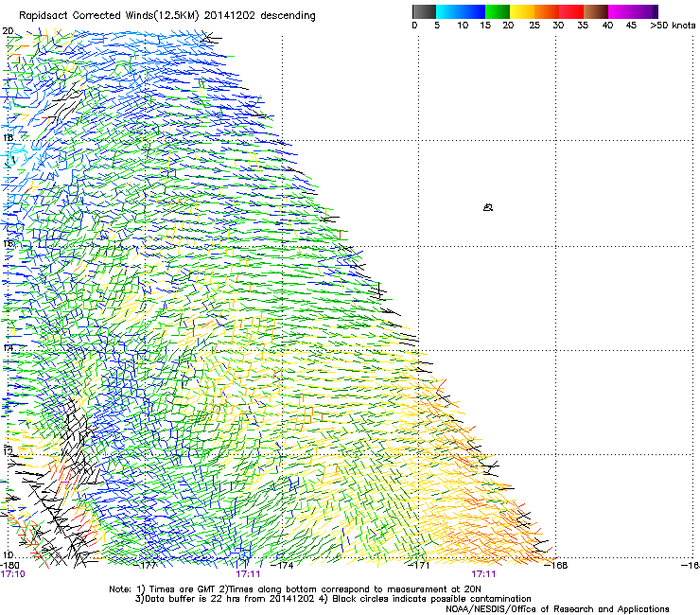This screenshot has height=615, width=700.
Task: Click the latitude axis label '16'
Action: [8, 243]
